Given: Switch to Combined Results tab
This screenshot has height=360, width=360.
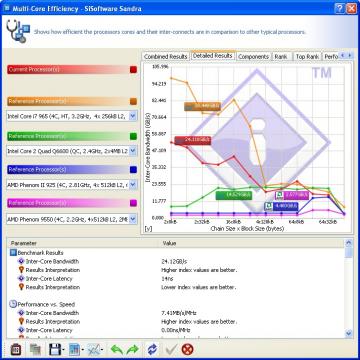Looking at the screenshot, I should (x=166, y=57).
